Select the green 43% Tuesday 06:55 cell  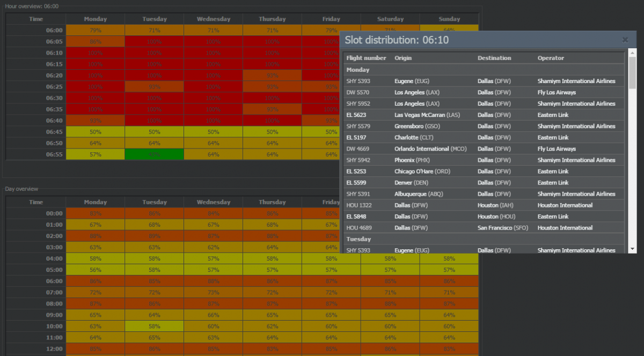pyautogui.click(x=154, y=154)
